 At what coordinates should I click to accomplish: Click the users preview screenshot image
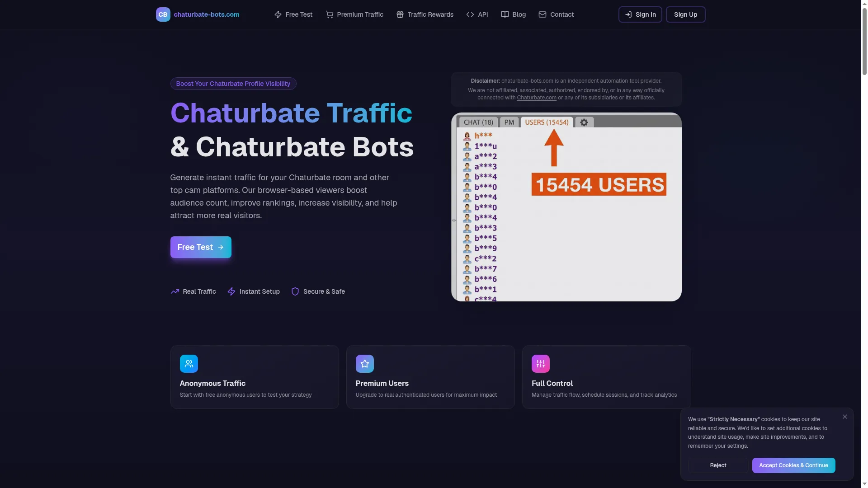point(566,207)
